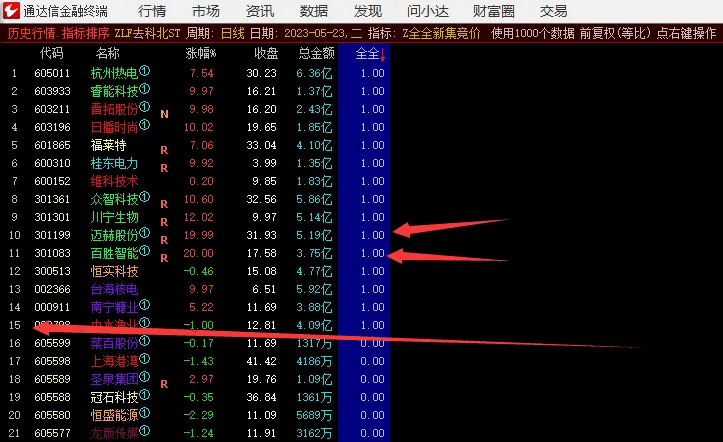Select stock name 恒实科技
Image resolution: width=723 pixels, height=442 pixels.
(114, 271)
